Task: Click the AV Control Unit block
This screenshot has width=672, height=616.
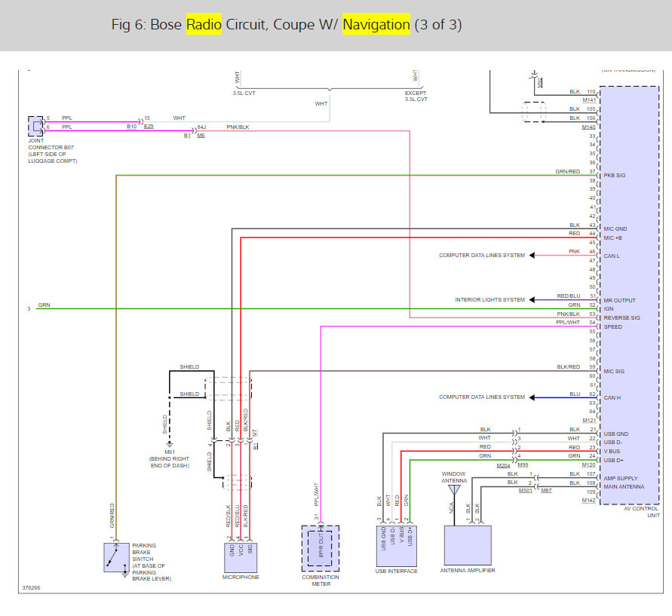Action: 629,295
